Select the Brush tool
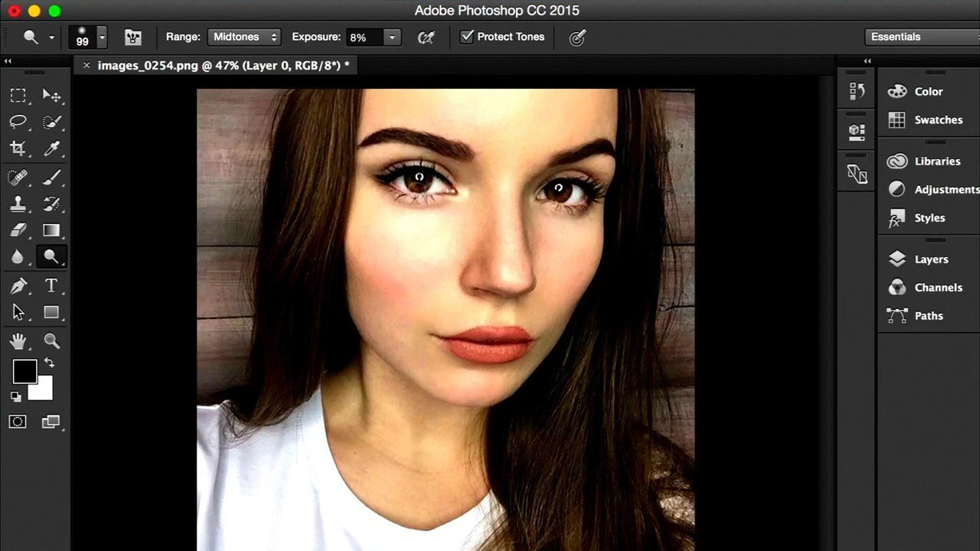The height and width of the screenshot is (551, 980). pos(51,178)
